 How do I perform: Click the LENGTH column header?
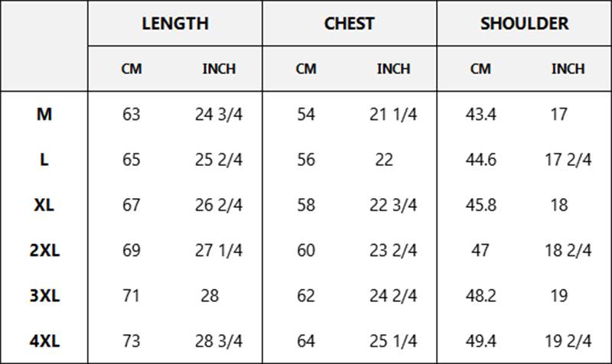175,24
